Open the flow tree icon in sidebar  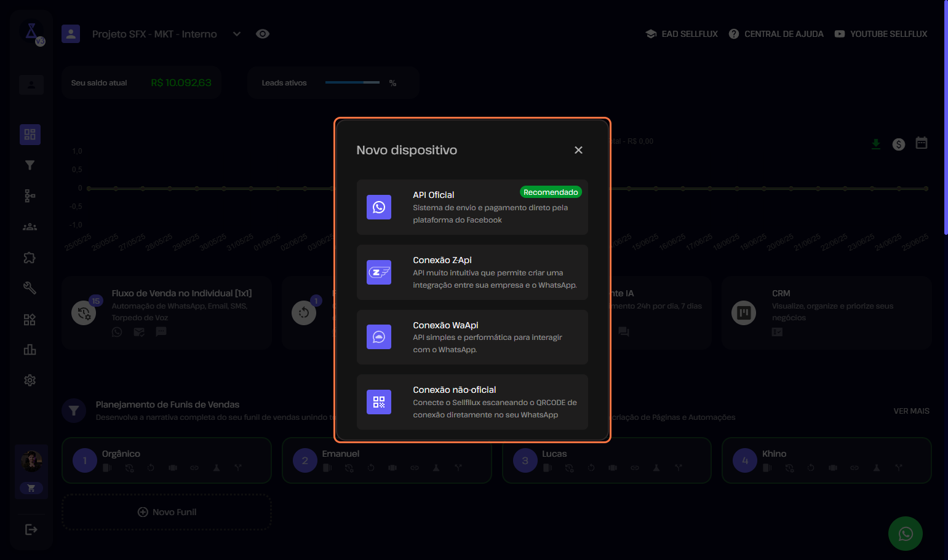pyautogui.click(x=30, y=196)
